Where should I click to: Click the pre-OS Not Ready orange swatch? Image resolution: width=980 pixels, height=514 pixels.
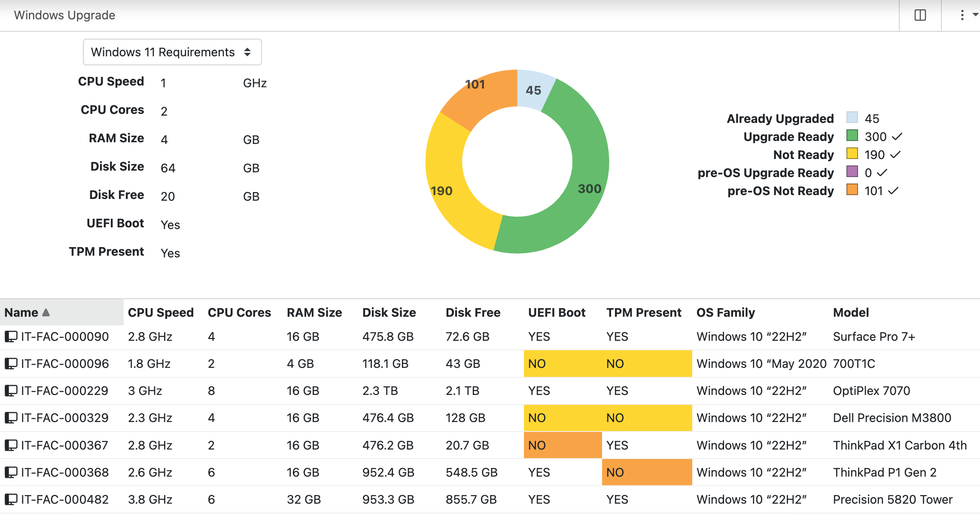852,190
